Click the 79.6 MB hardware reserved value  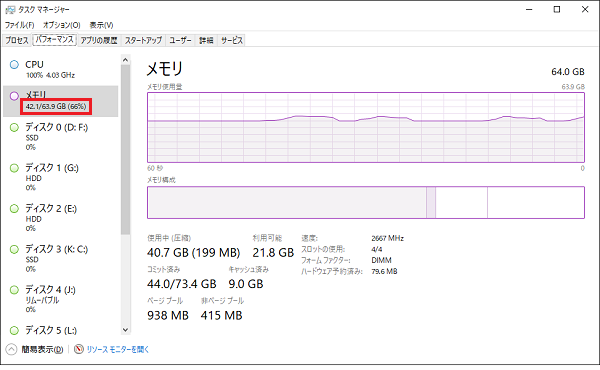point(384,272)
